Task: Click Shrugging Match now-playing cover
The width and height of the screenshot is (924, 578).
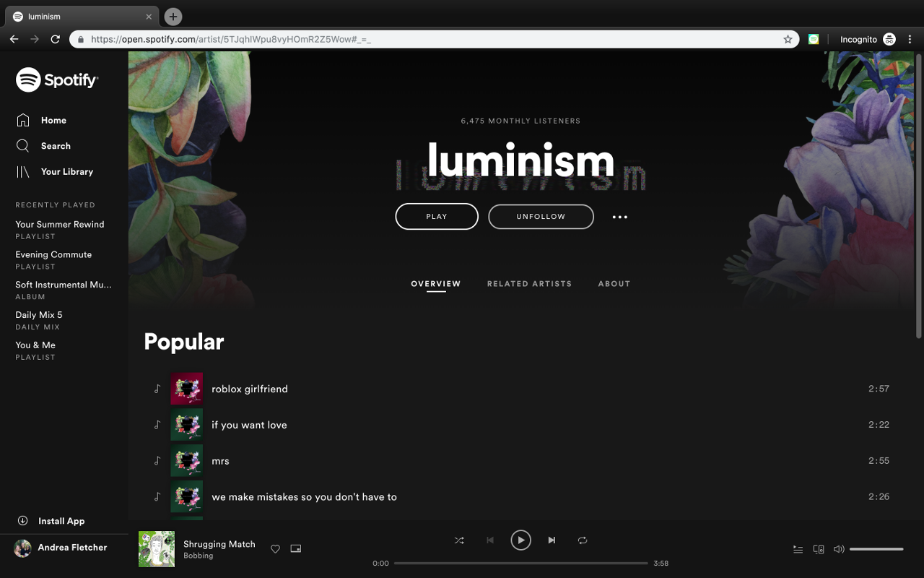Action: [x=157, y=549]
